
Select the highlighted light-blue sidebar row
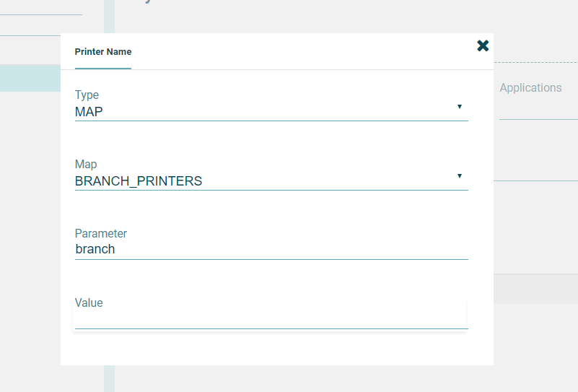click(30, 78)
